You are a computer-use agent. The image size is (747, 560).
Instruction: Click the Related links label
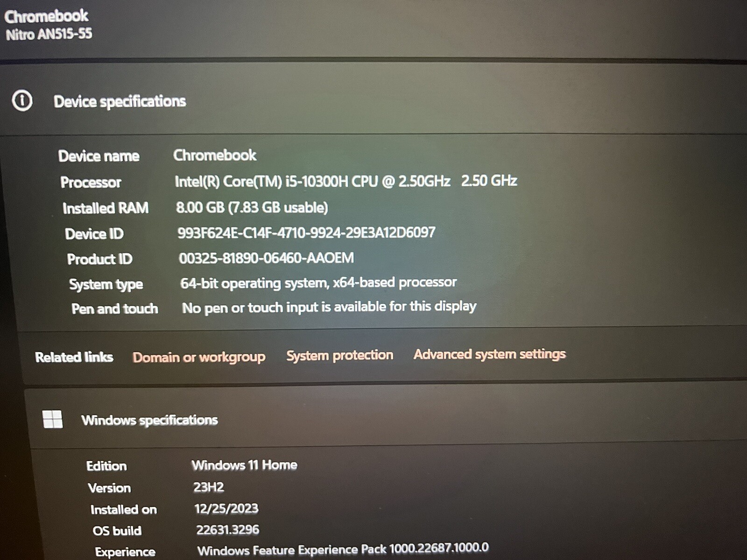click(x=74, y=357)
